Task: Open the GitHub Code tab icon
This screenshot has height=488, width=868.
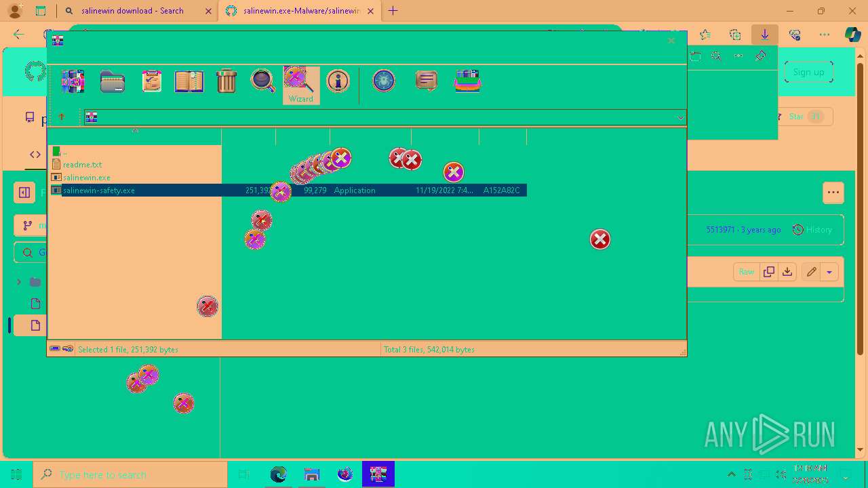Action: tap(35, 155)
